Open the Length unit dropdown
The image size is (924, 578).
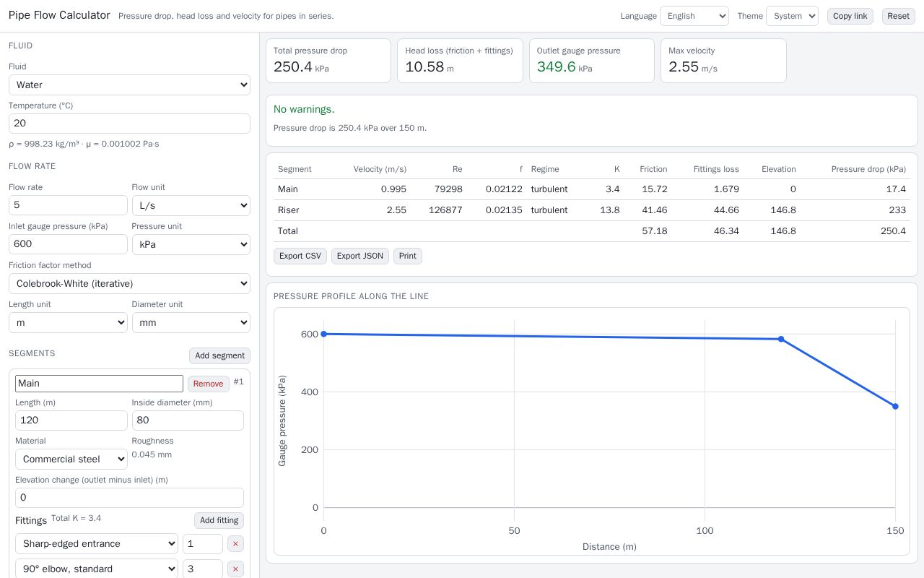tap(68, 322)
